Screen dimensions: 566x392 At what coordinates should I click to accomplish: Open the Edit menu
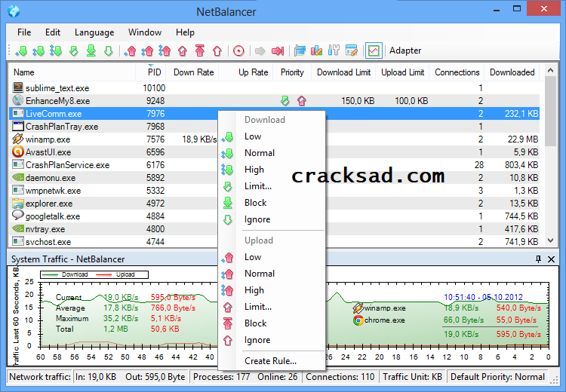tap(53, 32)
